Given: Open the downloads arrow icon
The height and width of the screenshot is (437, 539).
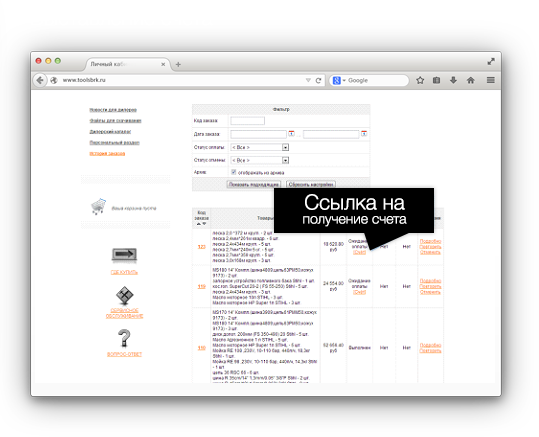Looking at the screenshot, I should click(453, 80).
